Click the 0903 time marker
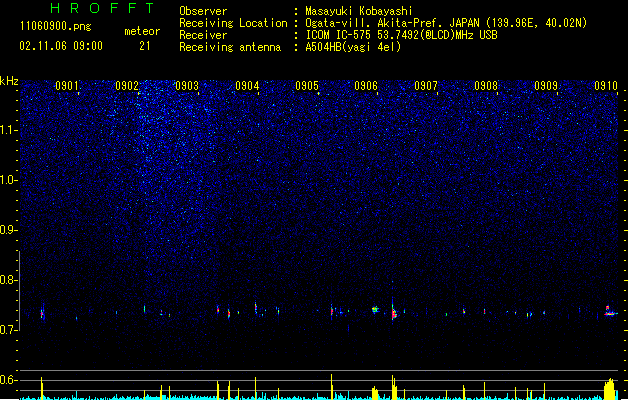This screenshot has height=400, width=629. click(187, 85)
